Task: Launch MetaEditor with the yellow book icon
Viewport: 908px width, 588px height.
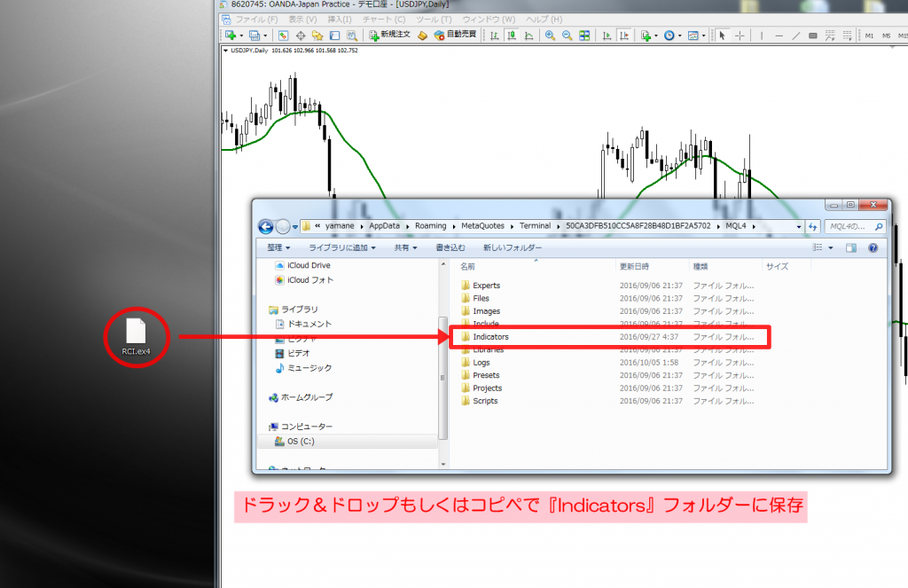Action: (x=423, y=35)
